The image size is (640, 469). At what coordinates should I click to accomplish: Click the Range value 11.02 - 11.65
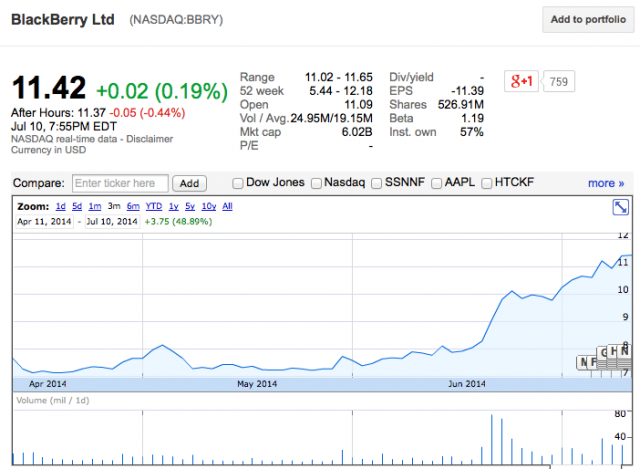coord(339,77)
